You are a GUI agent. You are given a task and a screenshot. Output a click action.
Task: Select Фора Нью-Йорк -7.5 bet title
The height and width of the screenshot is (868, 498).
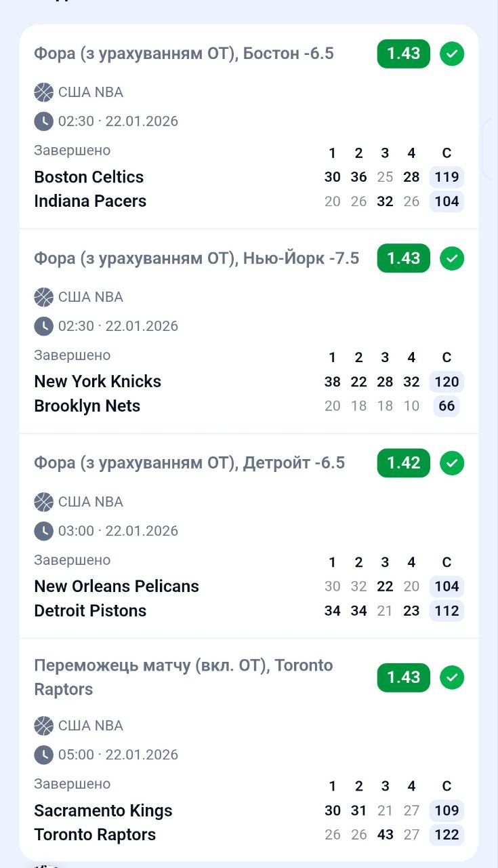click(196, 258)
